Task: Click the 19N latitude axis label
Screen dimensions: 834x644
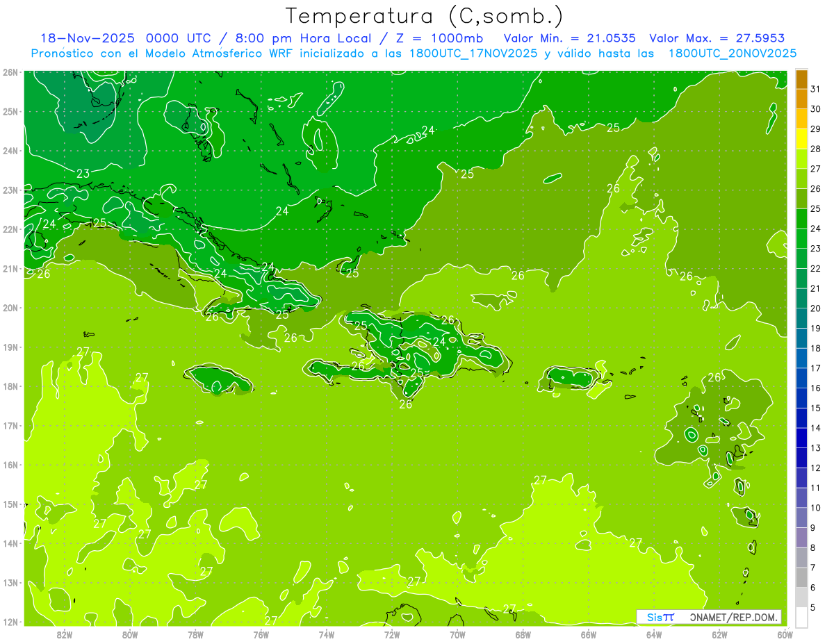Action: tap(10, 347)
